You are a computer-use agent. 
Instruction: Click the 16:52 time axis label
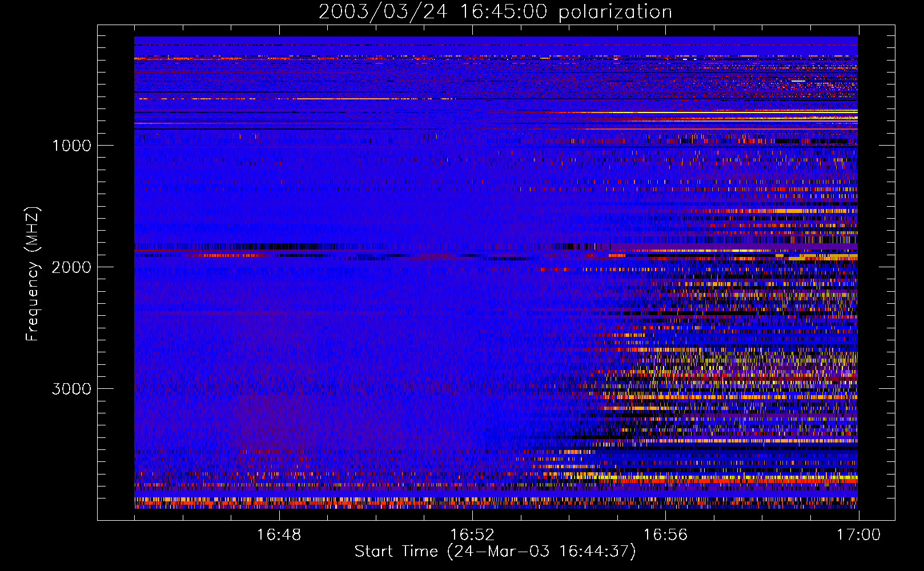click(x=472, y=535)
